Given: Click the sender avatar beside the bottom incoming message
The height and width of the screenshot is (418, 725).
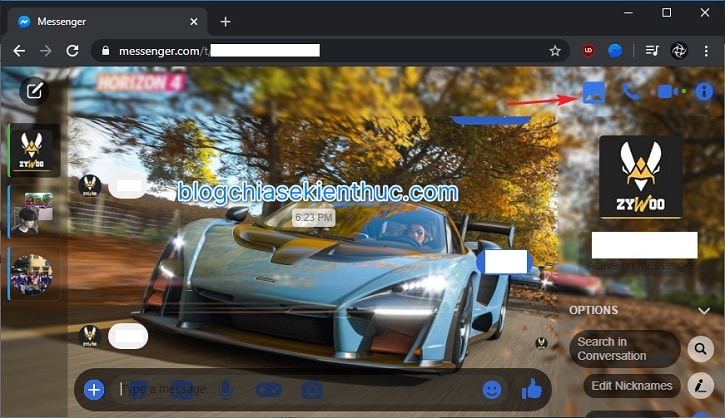Looking at the screenshot, I should [90, 336].
